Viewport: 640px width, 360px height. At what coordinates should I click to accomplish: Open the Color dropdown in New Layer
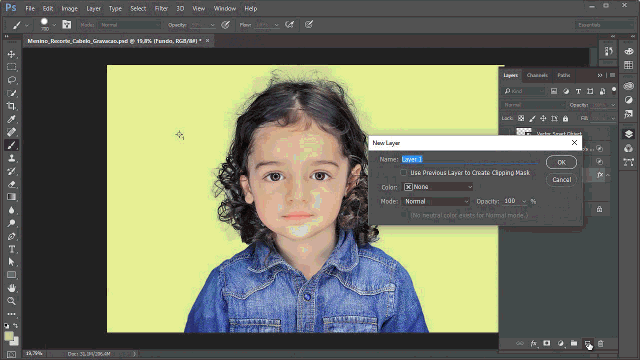click(x=438, y=187)
